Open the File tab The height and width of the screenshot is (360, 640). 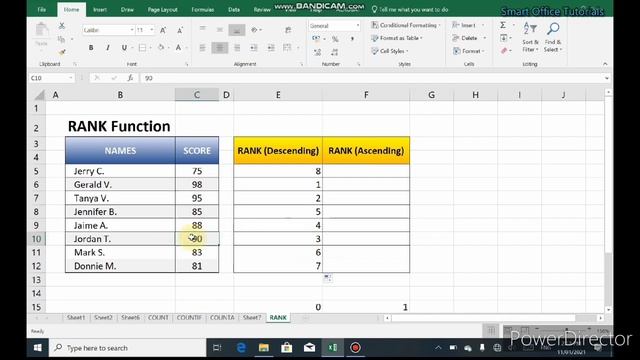(42, 9)
